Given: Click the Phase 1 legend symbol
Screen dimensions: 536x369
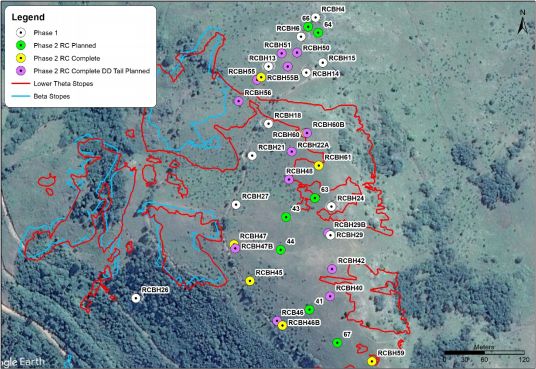Looking at the screenshot, I should (x=21, y=33).
